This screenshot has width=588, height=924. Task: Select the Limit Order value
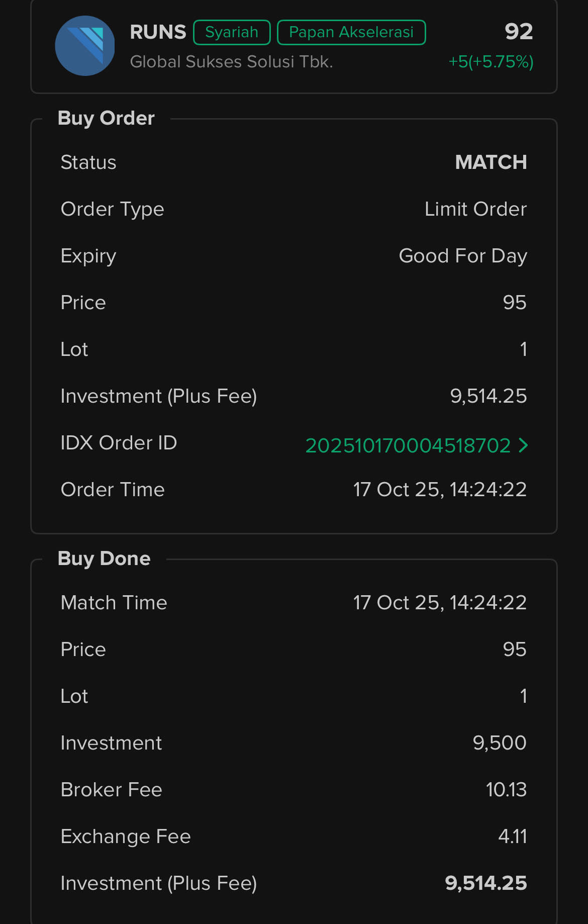click(x=475, y=209)
